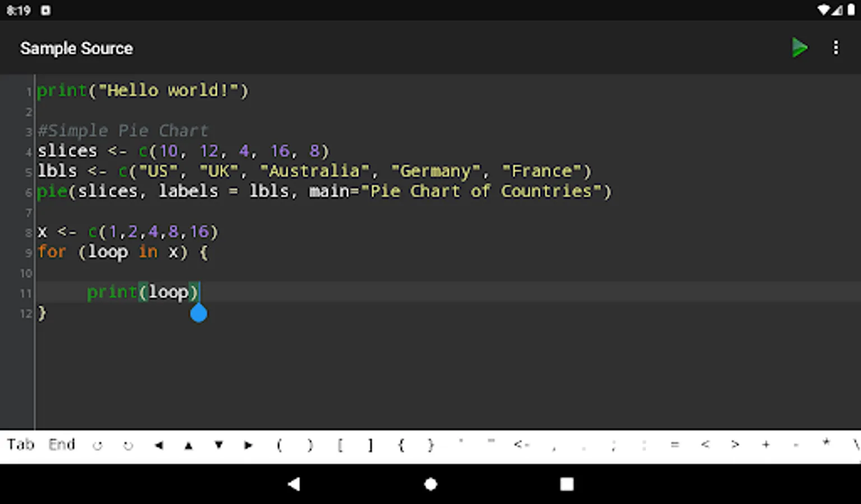The height and width of the screenshot is (504, 861).
Task: Insert a greater-than symbol
Action: pos(735,445)
